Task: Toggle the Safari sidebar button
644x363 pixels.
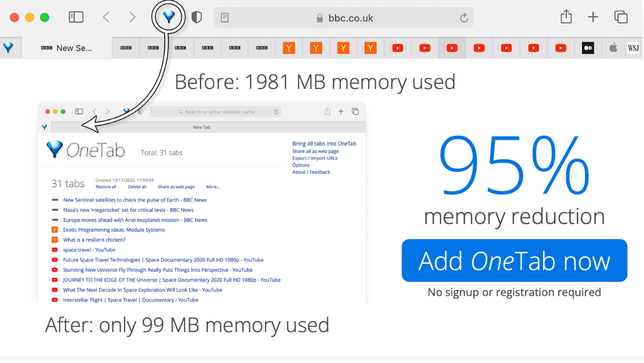Action: click(x=76, y=17)
